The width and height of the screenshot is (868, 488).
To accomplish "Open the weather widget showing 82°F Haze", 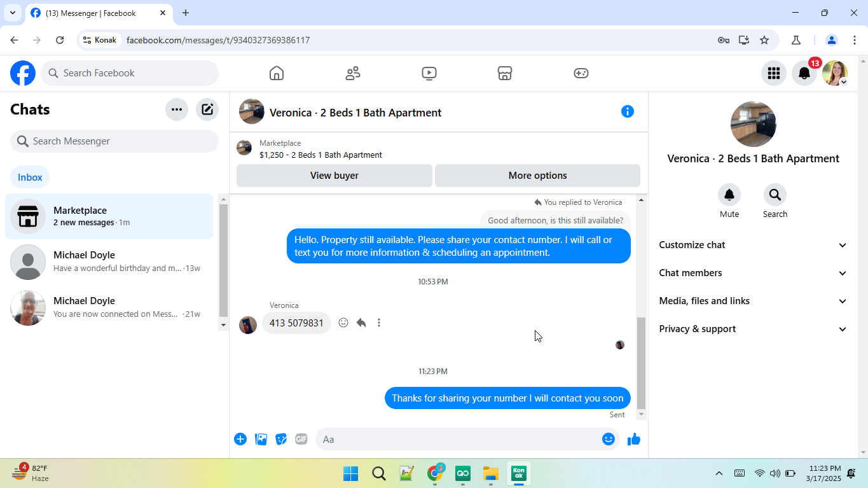I will (x=31, y=473).
